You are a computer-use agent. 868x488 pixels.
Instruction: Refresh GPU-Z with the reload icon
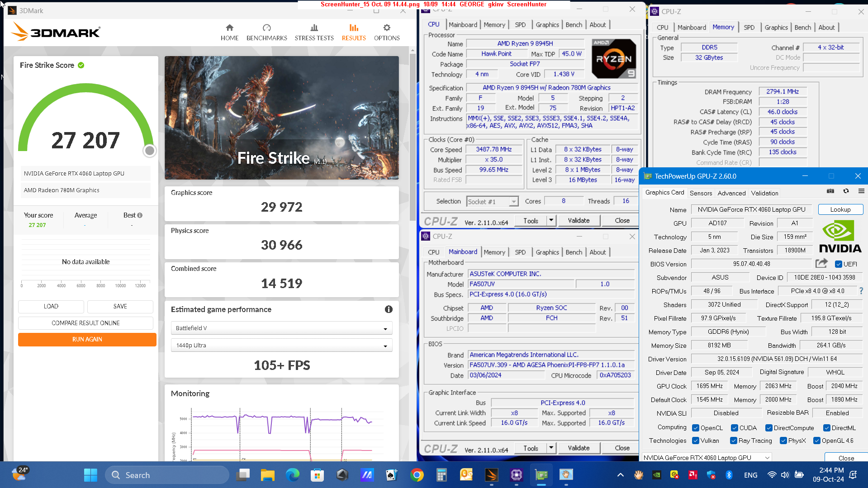pos(846,191)
